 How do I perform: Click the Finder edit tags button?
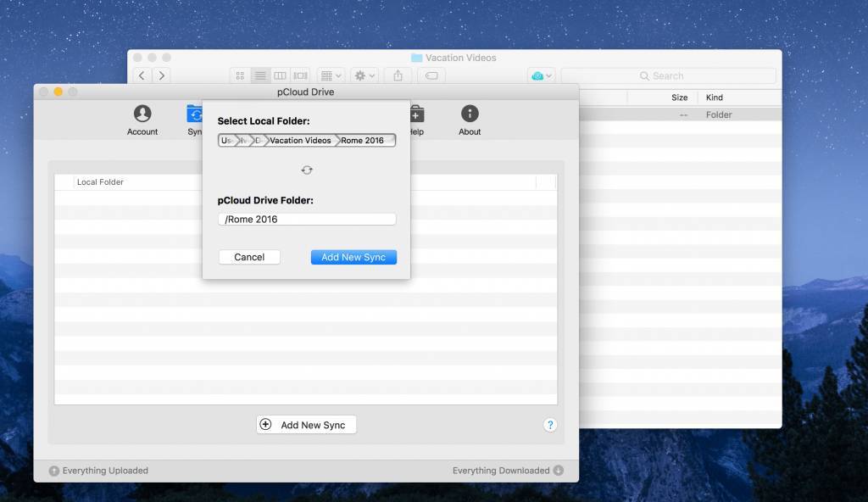pos(431,75)
